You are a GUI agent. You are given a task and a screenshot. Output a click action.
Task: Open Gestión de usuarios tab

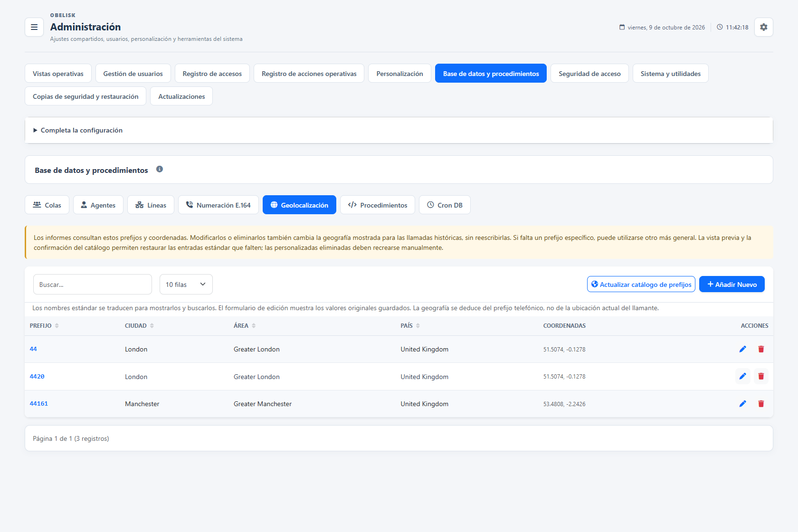point(133,73)
